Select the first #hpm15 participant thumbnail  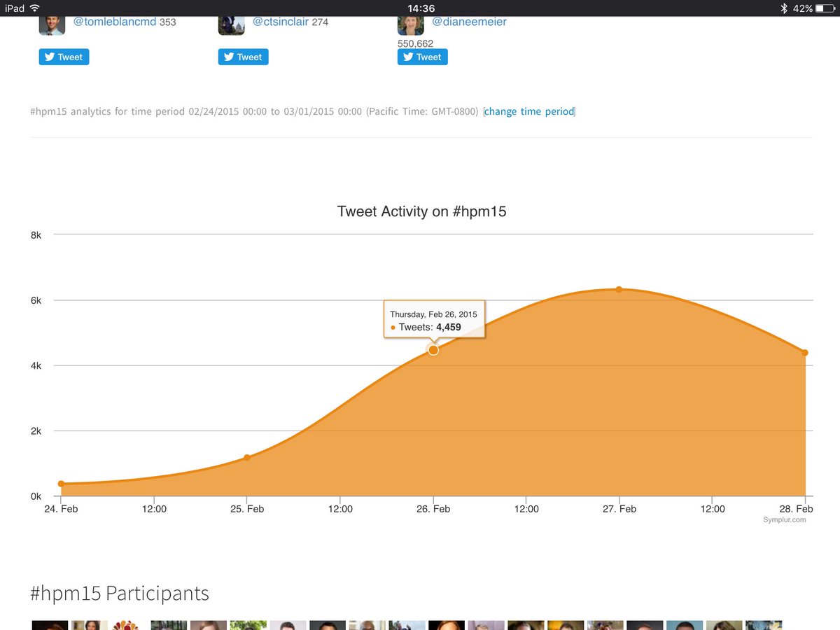coord(48,625)
